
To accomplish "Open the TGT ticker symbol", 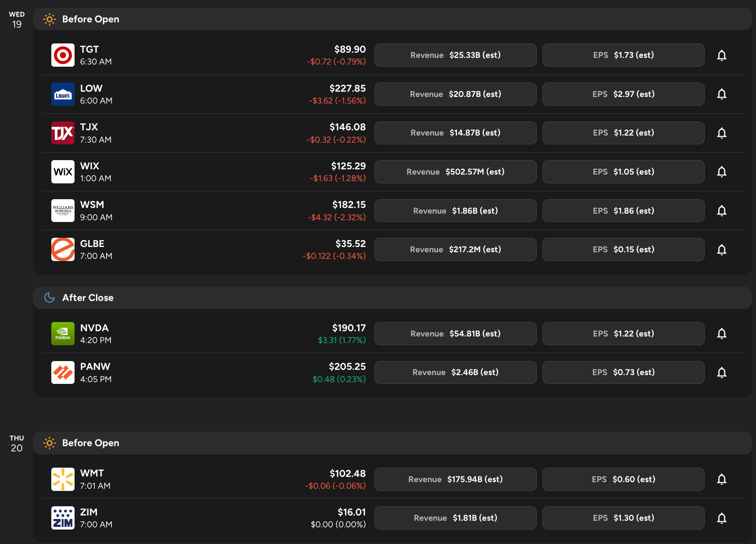I will click(89, 50).
